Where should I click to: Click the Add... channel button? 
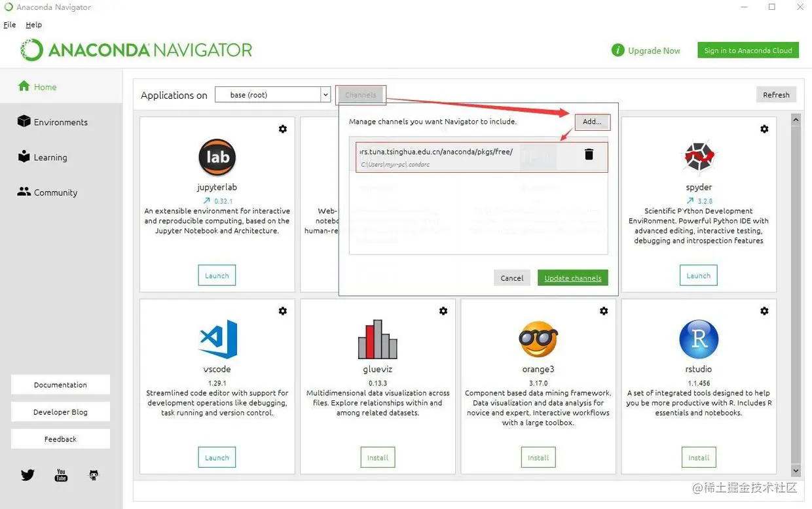coord(592,122)
